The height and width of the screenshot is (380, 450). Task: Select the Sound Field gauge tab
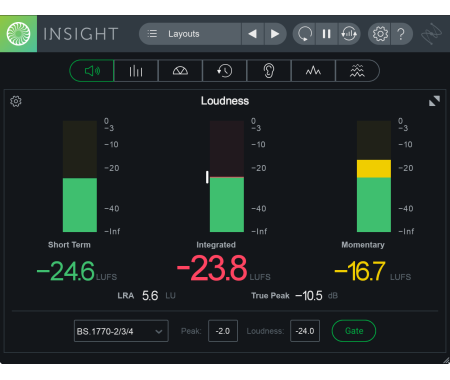coord(180,71)
